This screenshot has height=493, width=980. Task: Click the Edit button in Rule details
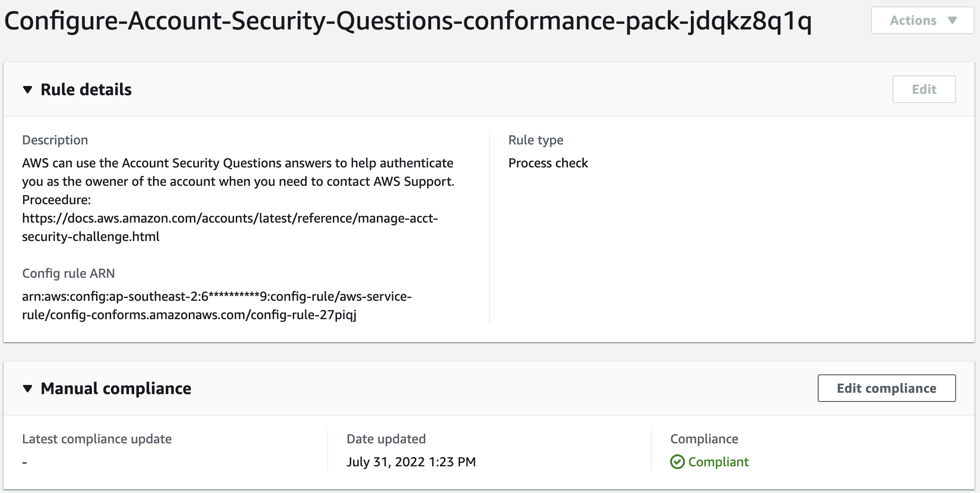click(924, 89)
